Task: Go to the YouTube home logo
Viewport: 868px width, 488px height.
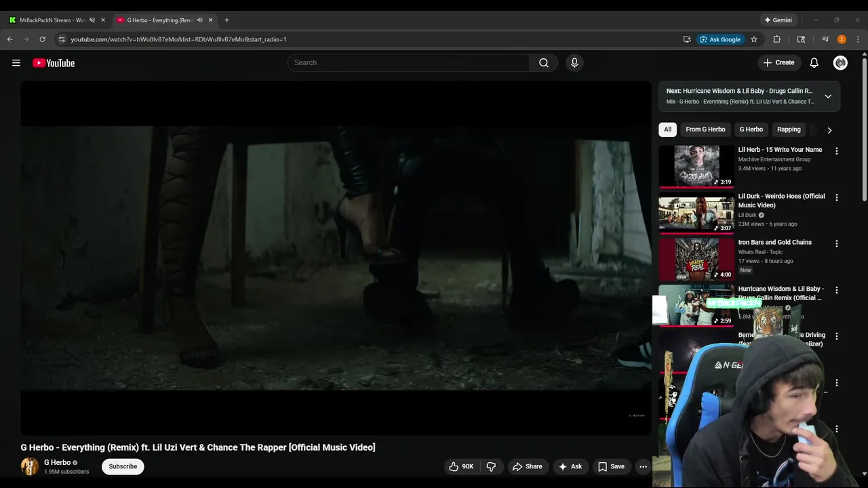Action: coord(54,63)
